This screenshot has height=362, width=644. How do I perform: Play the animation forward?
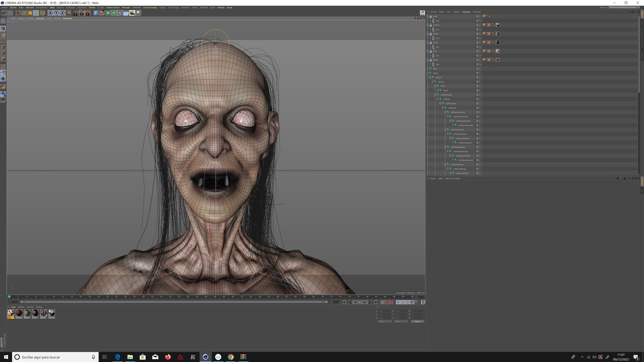click(360, 302)
